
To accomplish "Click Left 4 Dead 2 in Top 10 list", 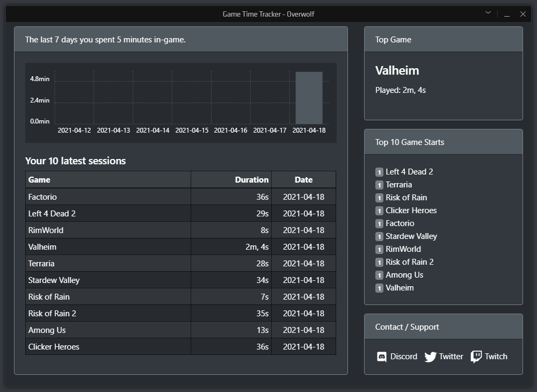I will click(409, 172).
